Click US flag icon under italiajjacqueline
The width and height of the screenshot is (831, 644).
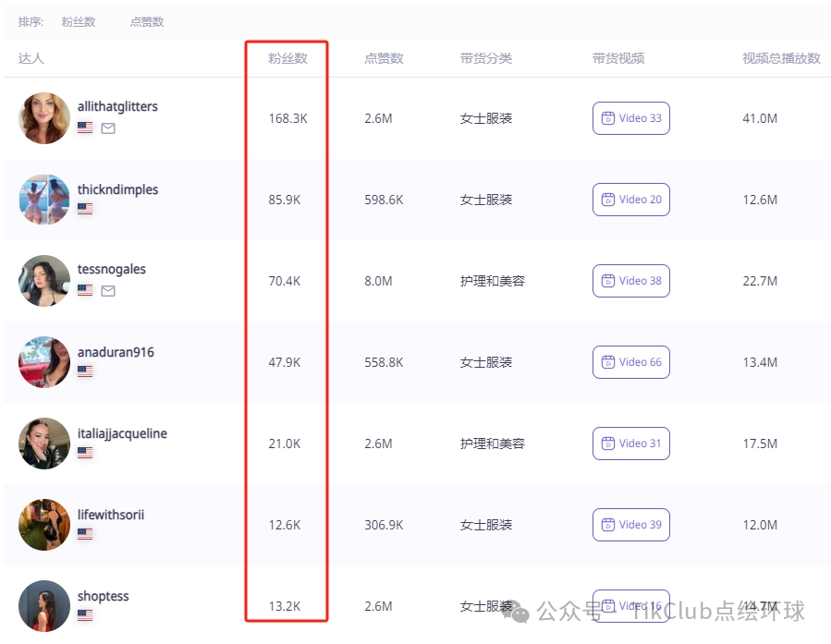pyautogui.click(x=85, y=453)
